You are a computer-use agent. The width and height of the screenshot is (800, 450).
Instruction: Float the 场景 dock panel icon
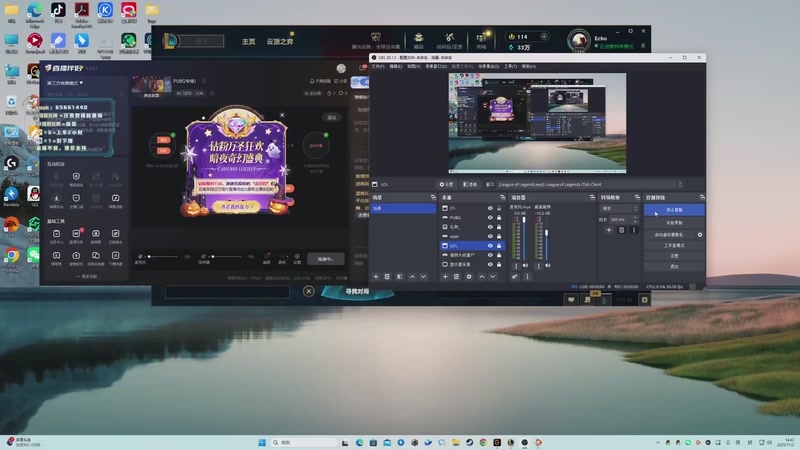pyautogui.click(x=433, y=197)
